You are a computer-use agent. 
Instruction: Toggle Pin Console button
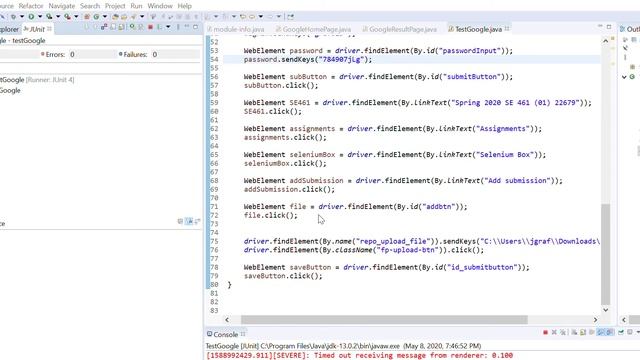click(x=621, y=332)
